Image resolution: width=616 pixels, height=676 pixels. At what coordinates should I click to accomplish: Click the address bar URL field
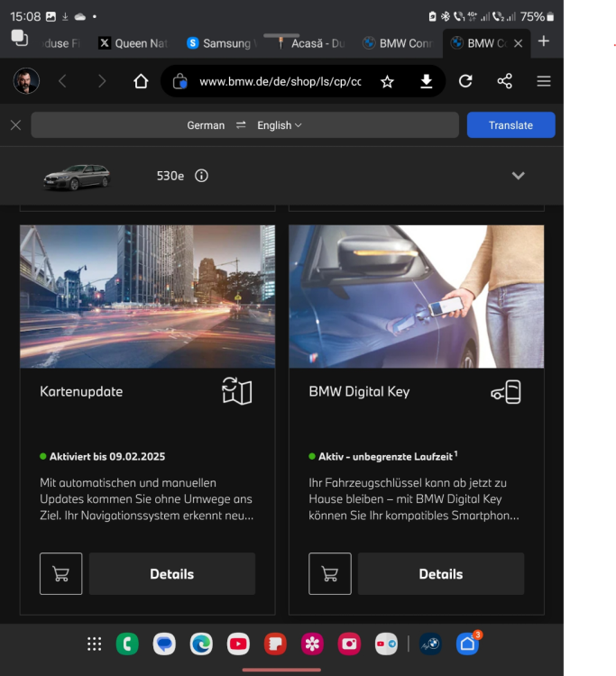pos(280,81)
